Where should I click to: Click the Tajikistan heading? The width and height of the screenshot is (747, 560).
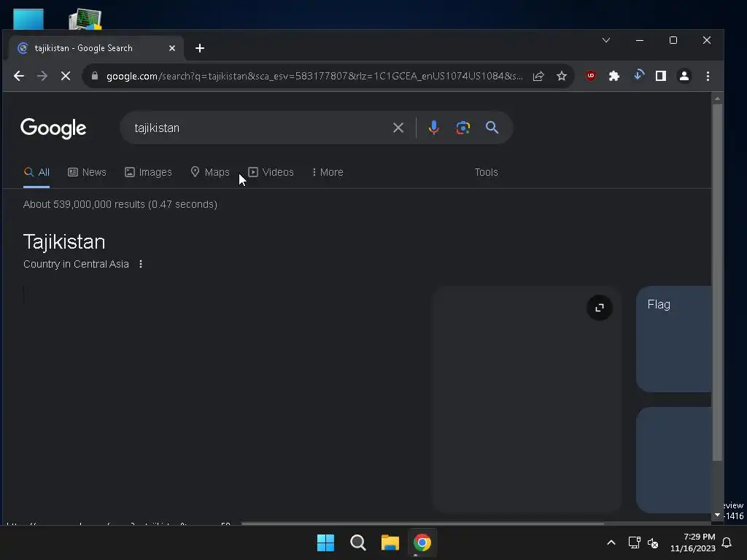coord(64,242)
